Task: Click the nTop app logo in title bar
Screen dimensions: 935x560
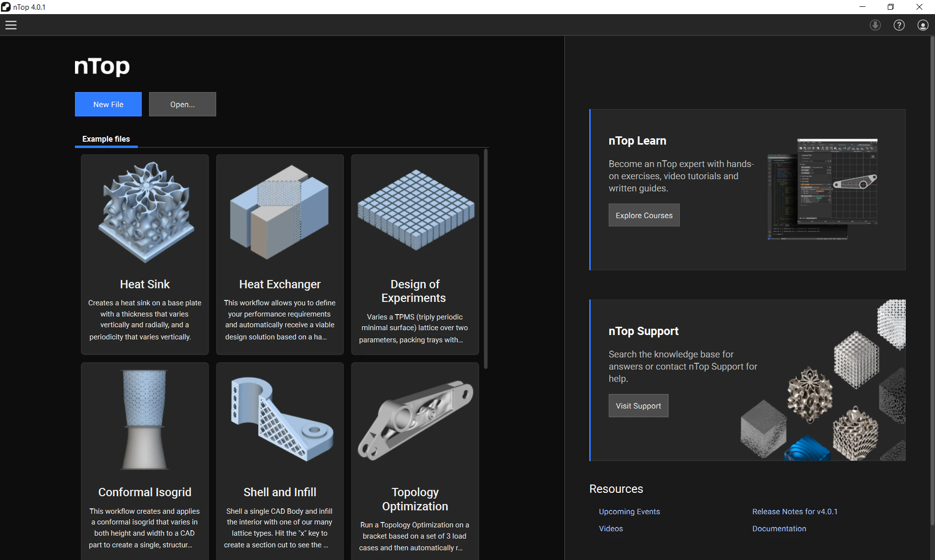Action: [6, 7]
